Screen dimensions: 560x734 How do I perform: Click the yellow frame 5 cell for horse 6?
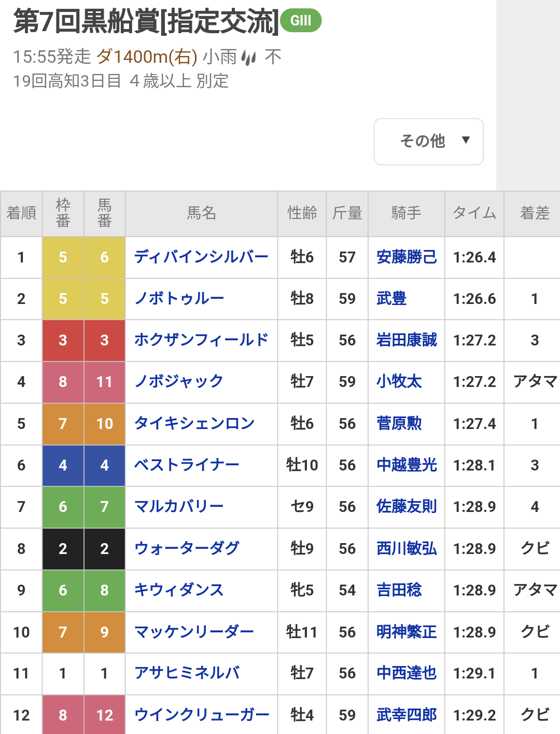click(63, 257)
